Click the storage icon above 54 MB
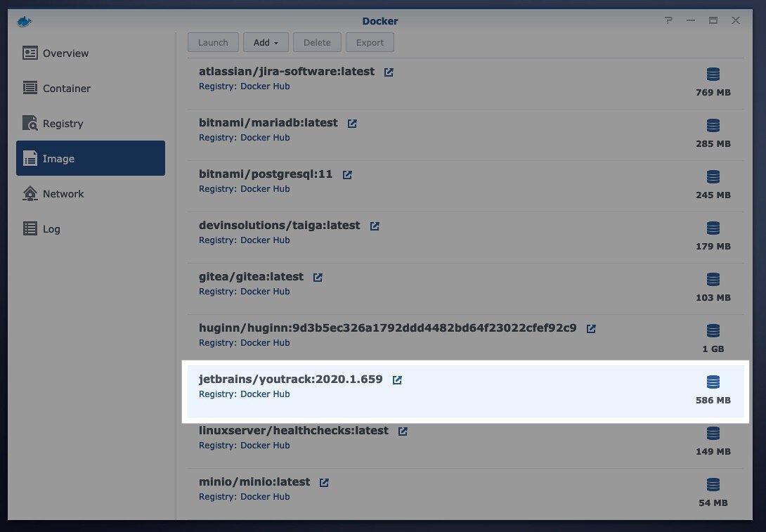 pos(713,485)
